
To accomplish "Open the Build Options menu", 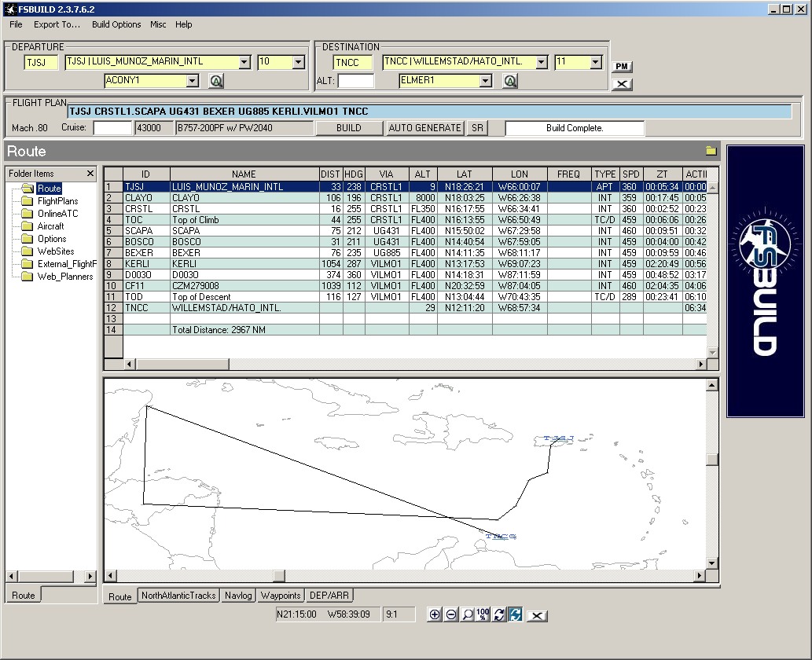I will [x=116, y=24].
